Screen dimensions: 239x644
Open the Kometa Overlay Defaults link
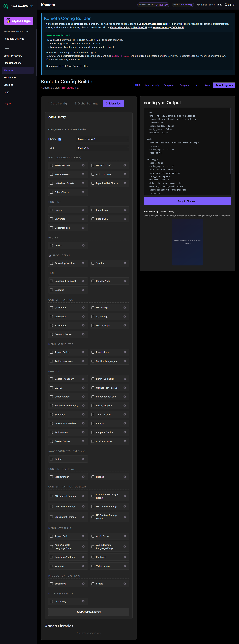pyautogui.click(x=168, y=28)
